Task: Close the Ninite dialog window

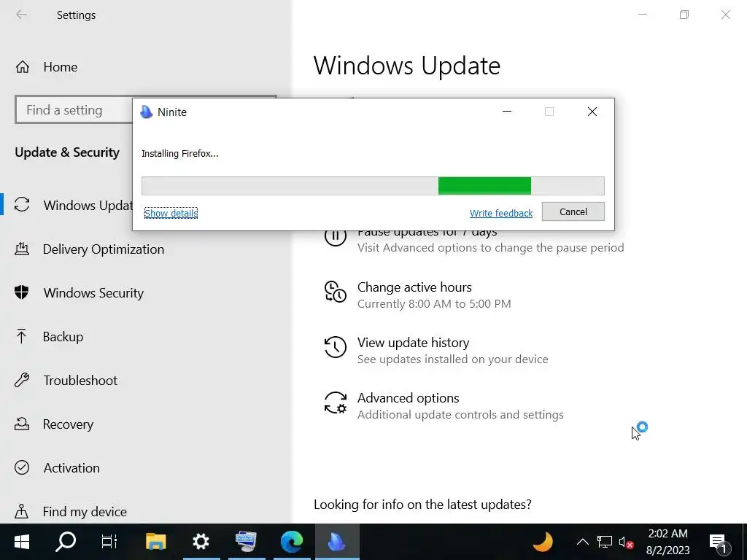Action: (592, 112)
